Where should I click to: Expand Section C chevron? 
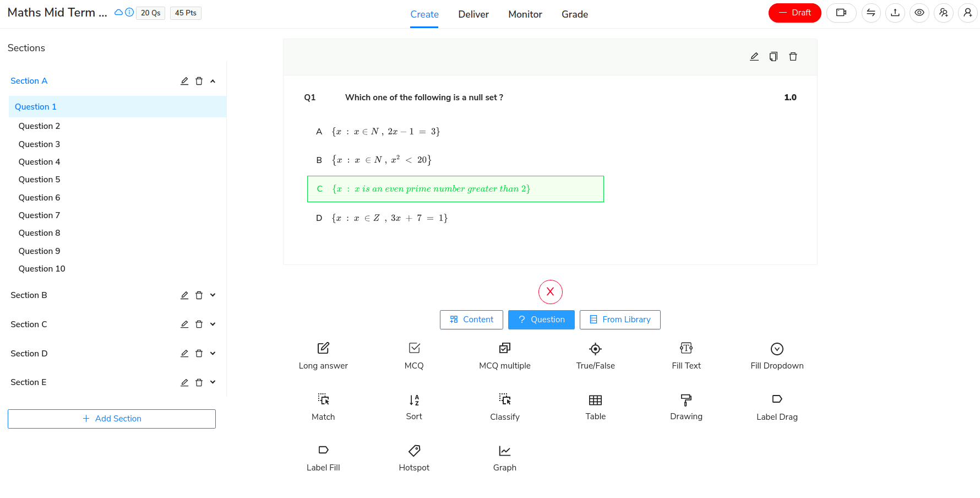[x=213, y=324]
